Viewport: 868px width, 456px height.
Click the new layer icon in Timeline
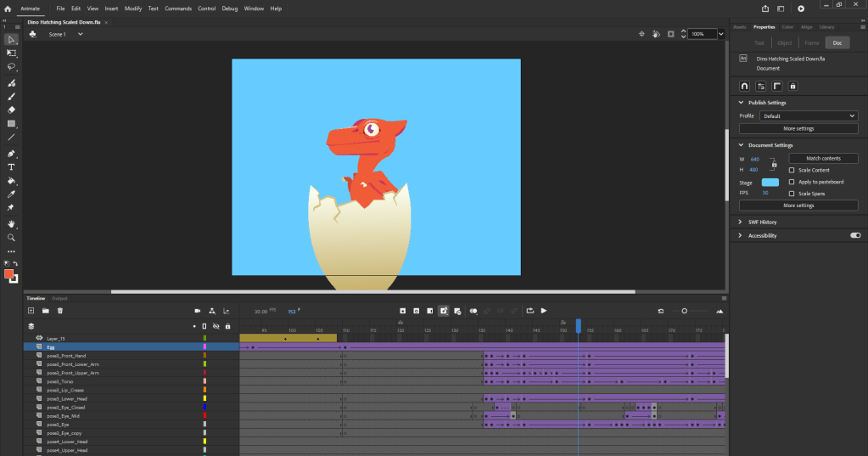pyautogui.click(x=31, y=311)
